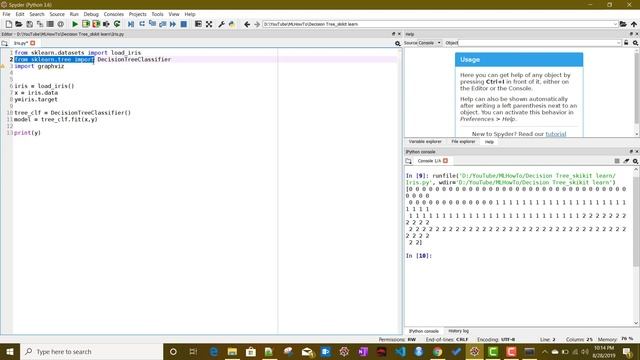Maximize current pane icon
Image resolution: width=640 pixels, height=360 pixels.
tap(209, 24)
